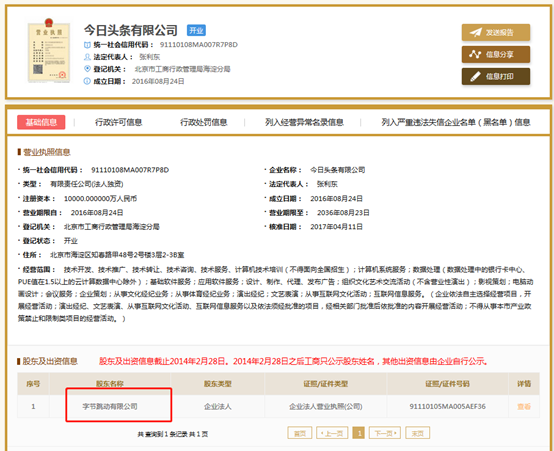Click certificate number 91110105MA005AEF36
The height and width of the screenshot is (451, 554).
pos(447,406)
